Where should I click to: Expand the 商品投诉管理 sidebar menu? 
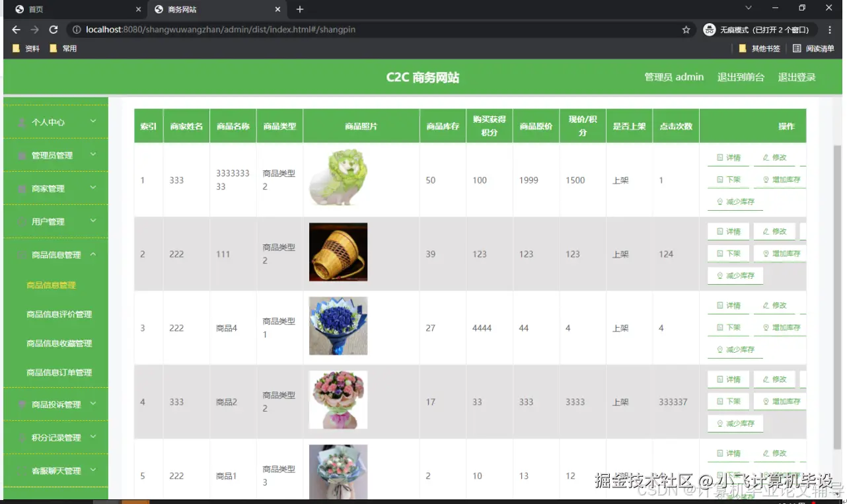point(55,404)
